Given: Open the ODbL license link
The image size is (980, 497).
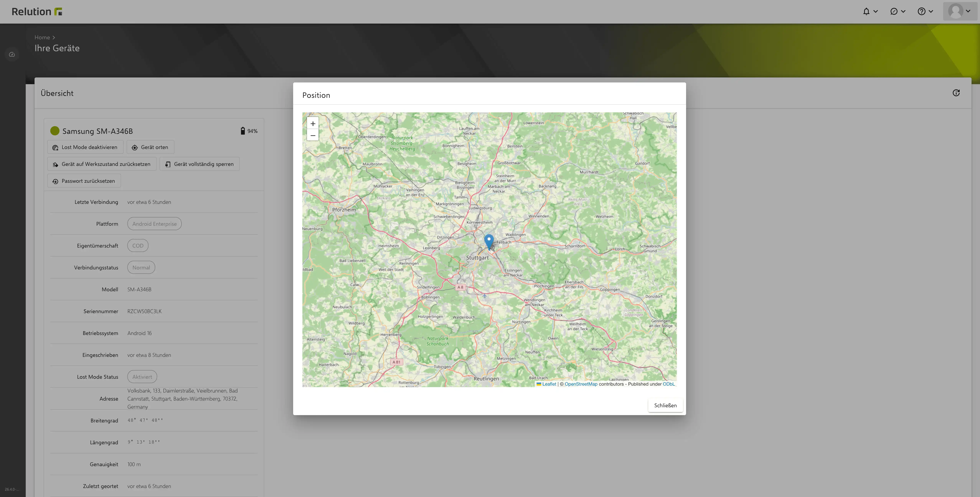Looking at the screenshot, I should coord(669,384).
